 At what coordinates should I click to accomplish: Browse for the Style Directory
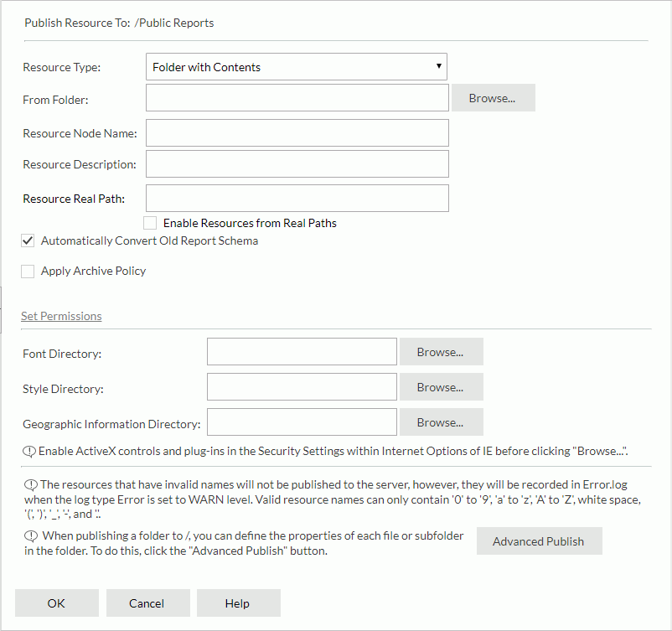pyautogui.click(x=441, y=386)
